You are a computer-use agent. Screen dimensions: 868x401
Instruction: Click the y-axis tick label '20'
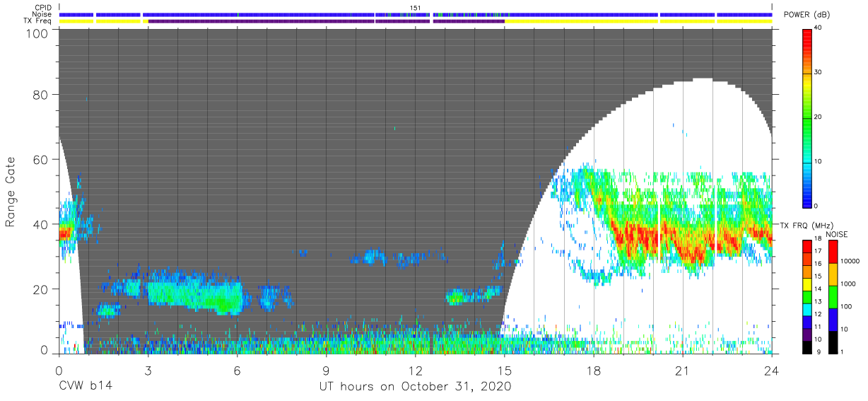(x=41, y=289)
